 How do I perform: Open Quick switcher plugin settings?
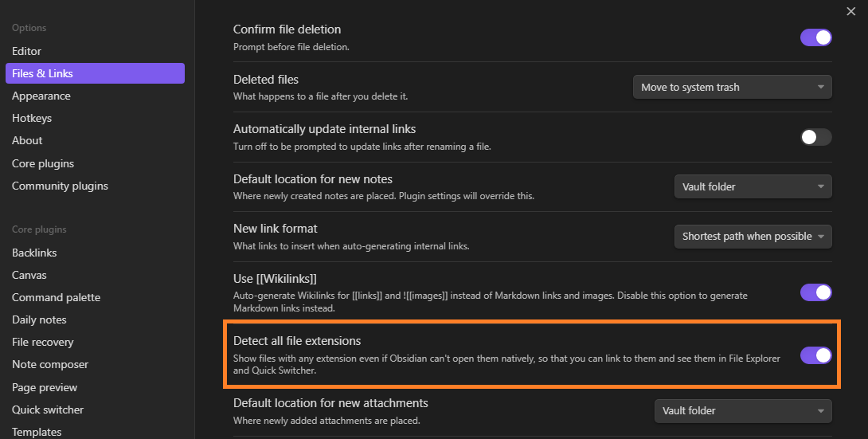48,410
